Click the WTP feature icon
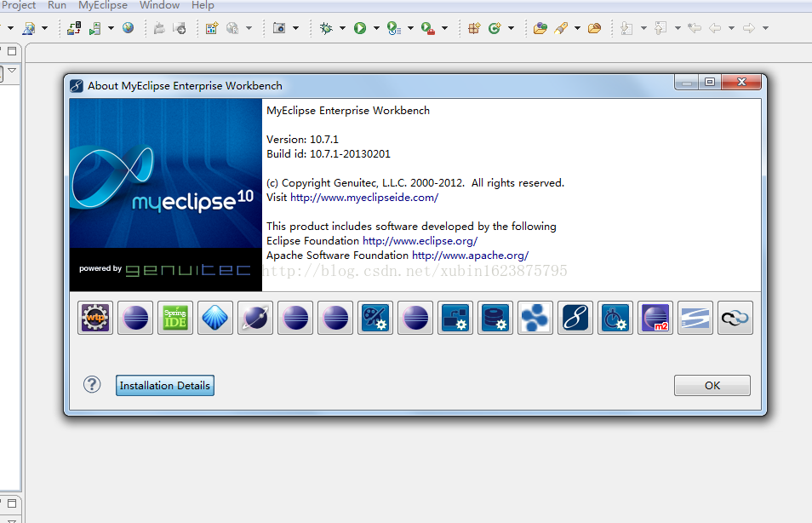 coord(95,318)
